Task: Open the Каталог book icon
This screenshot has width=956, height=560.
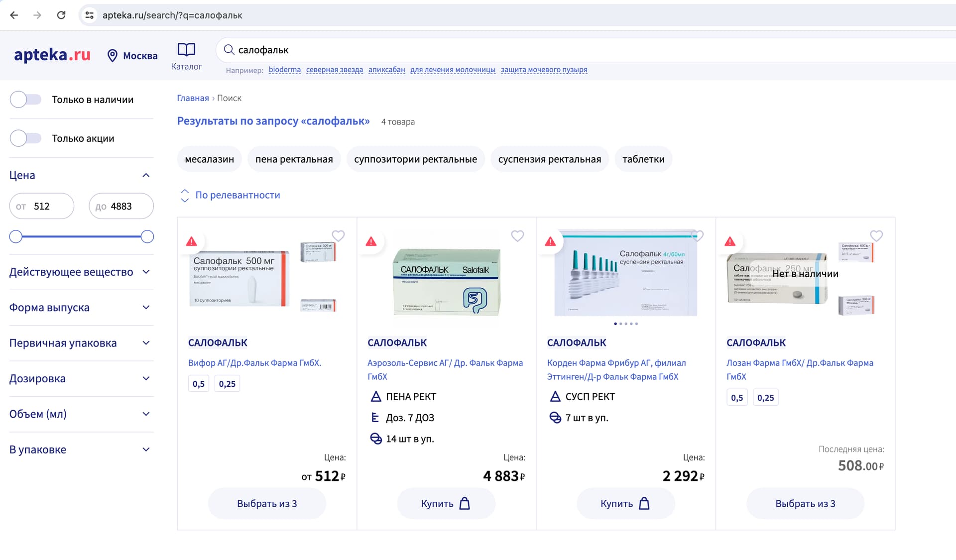Action: coord(187,49)
